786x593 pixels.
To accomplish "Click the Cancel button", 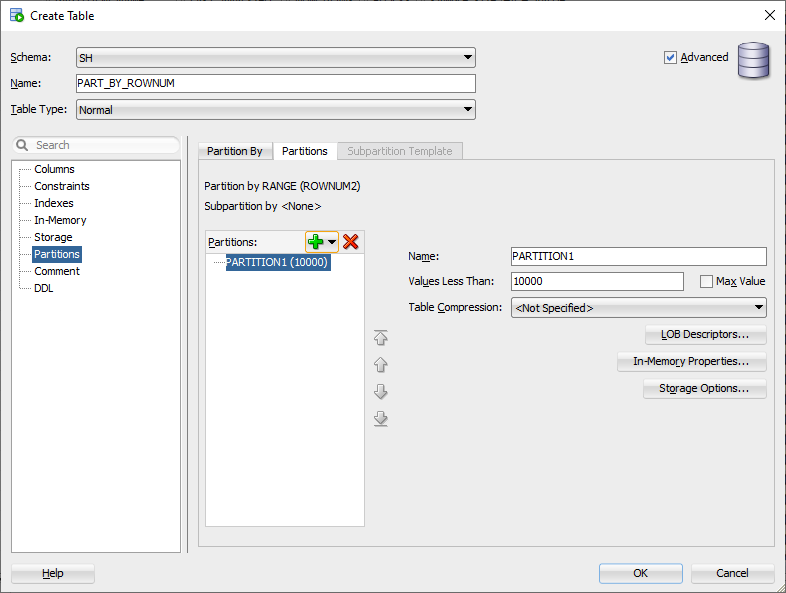I will tap(732, 573).
